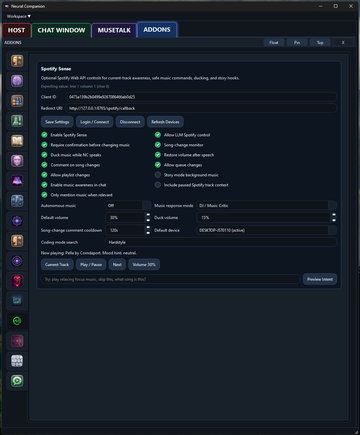Click the Disconnect button
Screen dimensions: 360x435
click(130, 122)
